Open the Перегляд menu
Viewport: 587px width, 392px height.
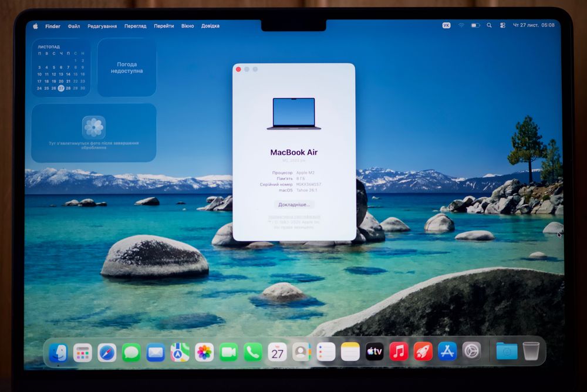click(135, 26)
